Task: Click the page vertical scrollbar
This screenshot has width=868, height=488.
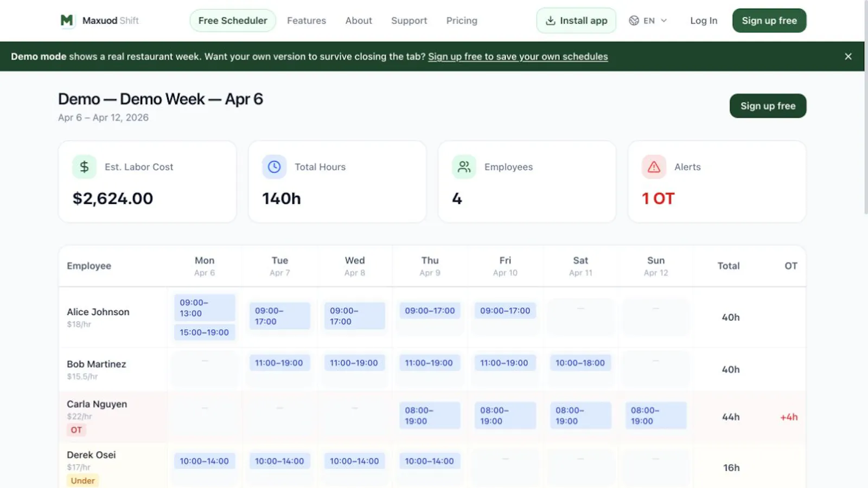Action: (866, 108)
